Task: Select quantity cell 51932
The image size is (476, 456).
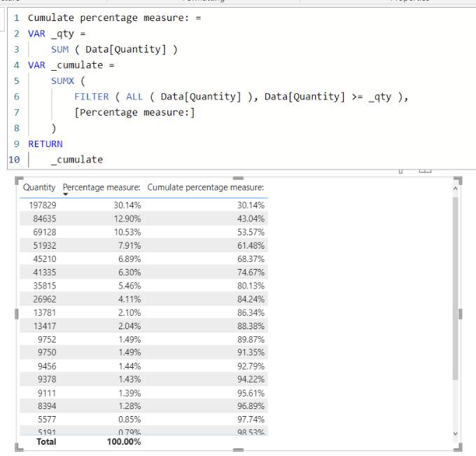Action: tap(45, 245)
